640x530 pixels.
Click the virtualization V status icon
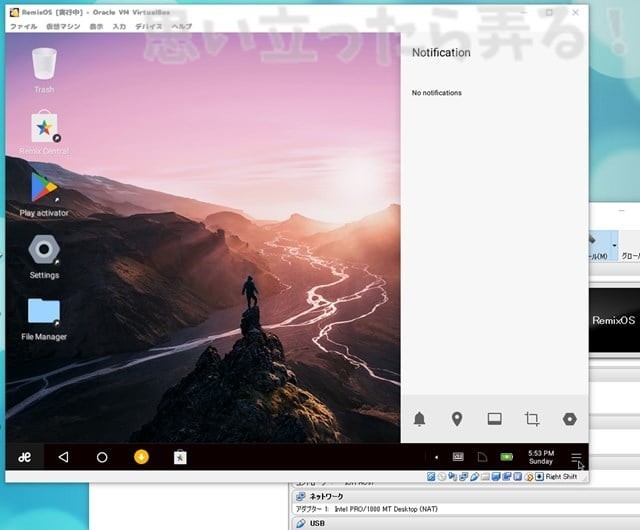518,477
